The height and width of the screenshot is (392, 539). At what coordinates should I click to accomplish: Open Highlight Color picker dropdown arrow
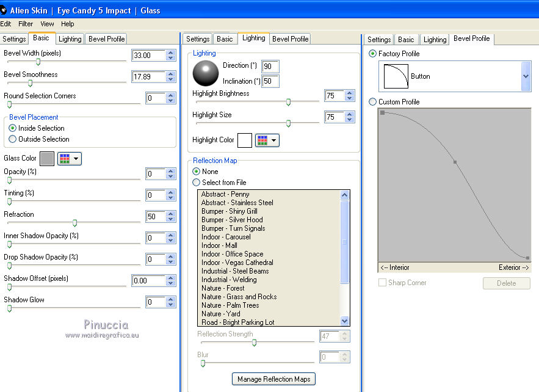[273, 140]
